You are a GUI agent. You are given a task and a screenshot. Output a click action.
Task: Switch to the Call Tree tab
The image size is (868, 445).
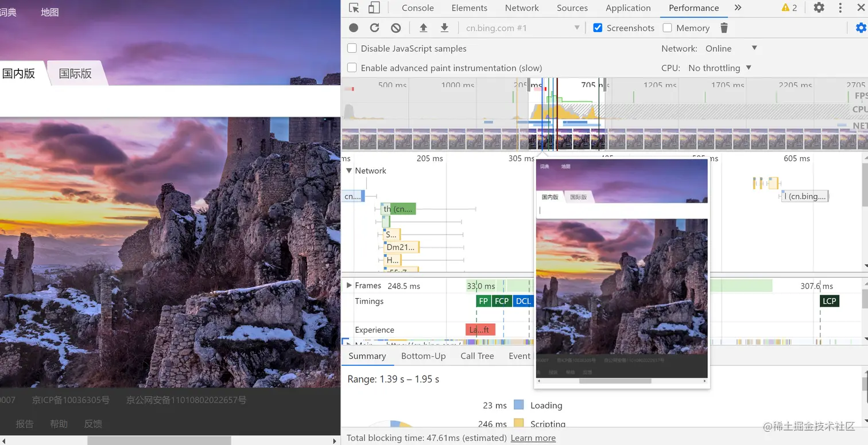477,356
